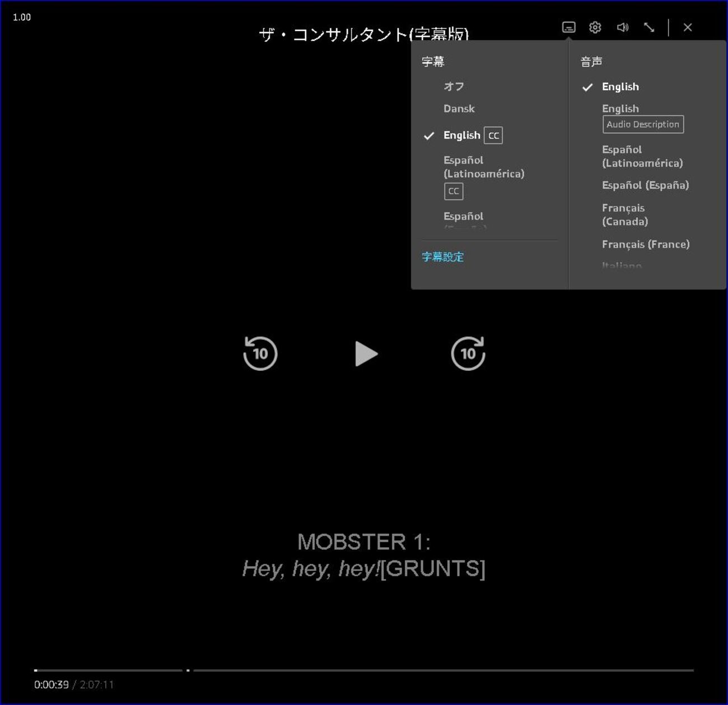Select Français (Canada) audio
The height and width of the screenshot is (705, 728).
[625, 214]
